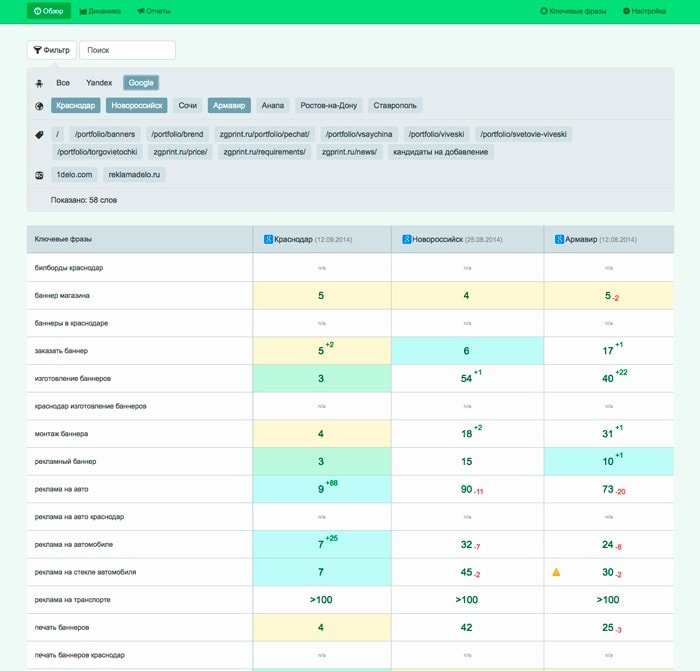Click the tag icon beside URL filters
This screenshot has width=700, height=671.
pos(39,134)
